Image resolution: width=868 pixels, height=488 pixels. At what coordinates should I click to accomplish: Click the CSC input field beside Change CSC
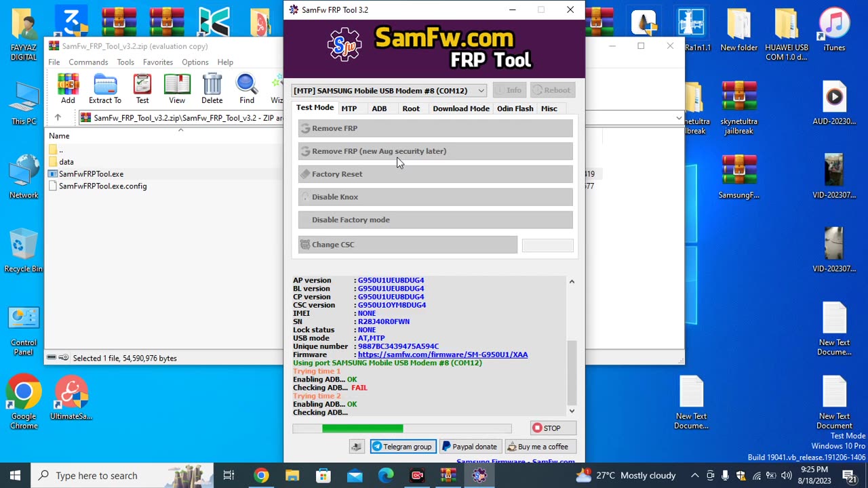[x=548, y=245]
